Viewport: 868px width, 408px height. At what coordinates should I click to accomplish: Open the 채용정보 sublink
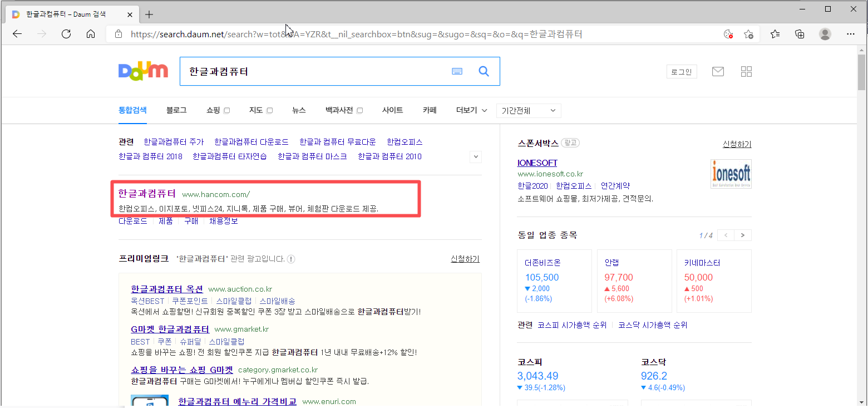[224, 221]
